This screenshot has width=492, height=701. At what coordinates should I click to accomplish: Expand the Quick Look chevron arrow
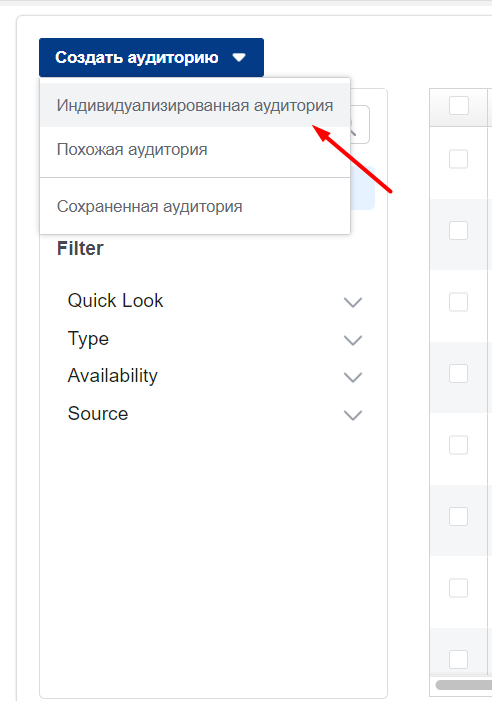coord(353,302)
